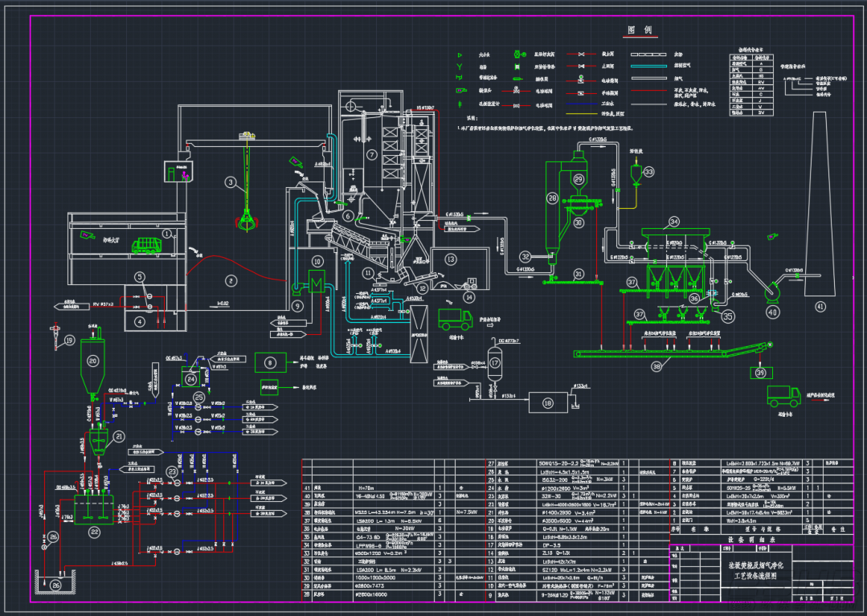Screen dimensions: 867x616
Task: Click the green triangle legend symbol
Action: click(x=460, y=55)
